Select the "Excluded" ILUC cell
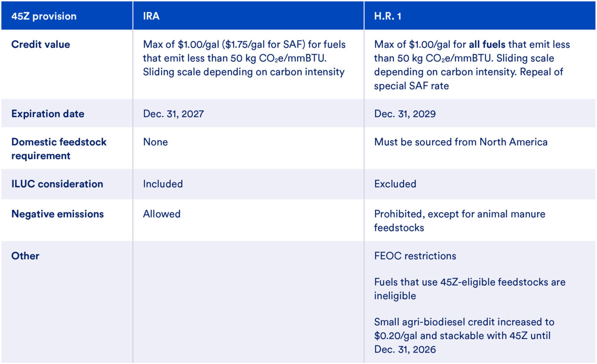 coord(395,184)
